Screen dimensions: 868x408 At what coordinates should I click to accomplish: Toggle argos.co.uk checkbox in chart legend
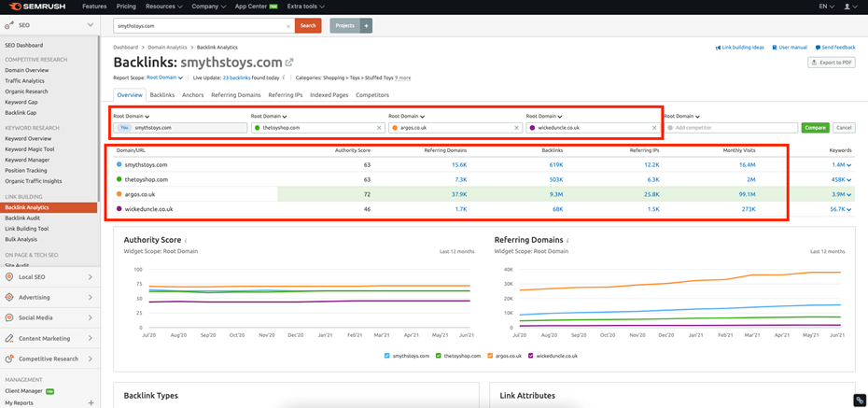488,356
